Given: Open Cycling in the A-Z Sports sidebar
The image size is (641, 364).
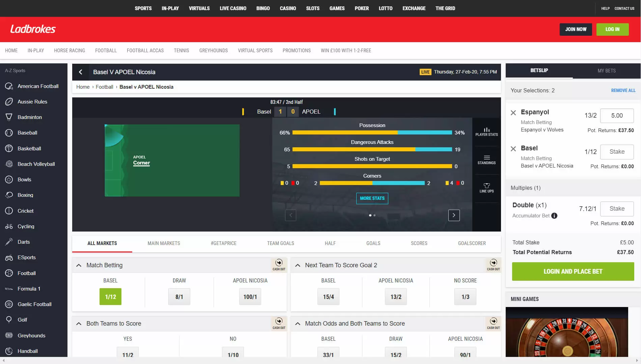Looking at the screenshot, I should pyautogui.click(x=26, y=226).
